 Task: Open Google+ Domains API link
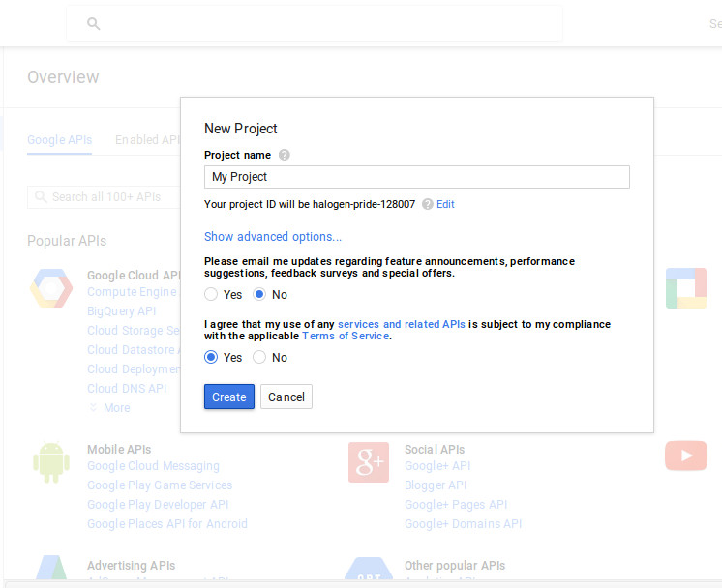coord(464,524)
